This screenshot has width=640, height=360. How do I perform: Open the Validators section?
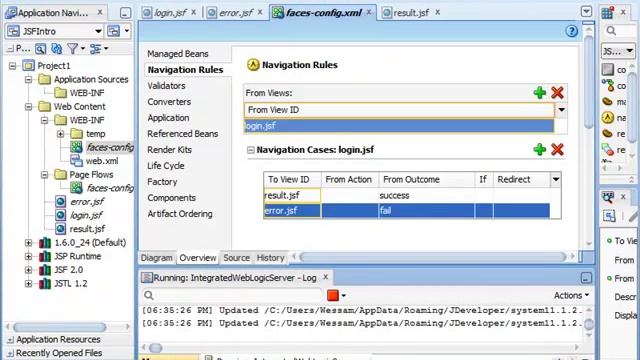(166, 86)
